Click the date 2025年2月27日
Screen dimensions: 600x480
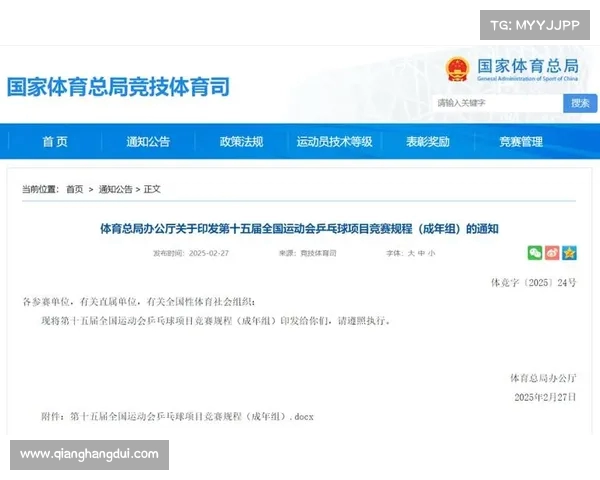point(545,397)
